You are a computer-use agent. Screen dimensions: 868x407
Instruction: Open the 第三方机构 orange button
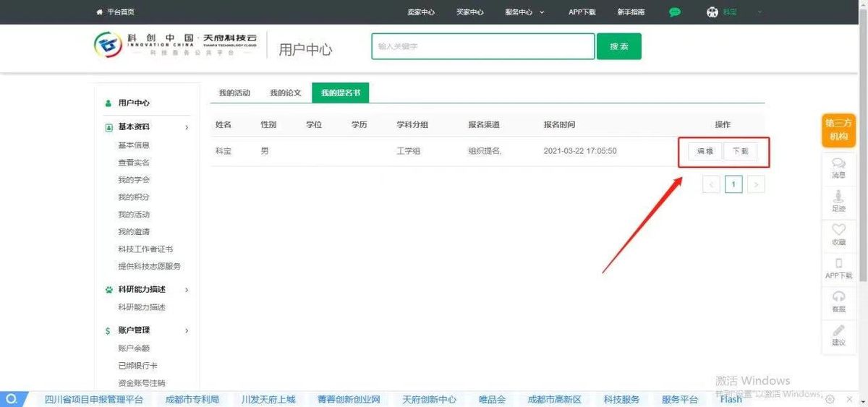pos(838,131)
